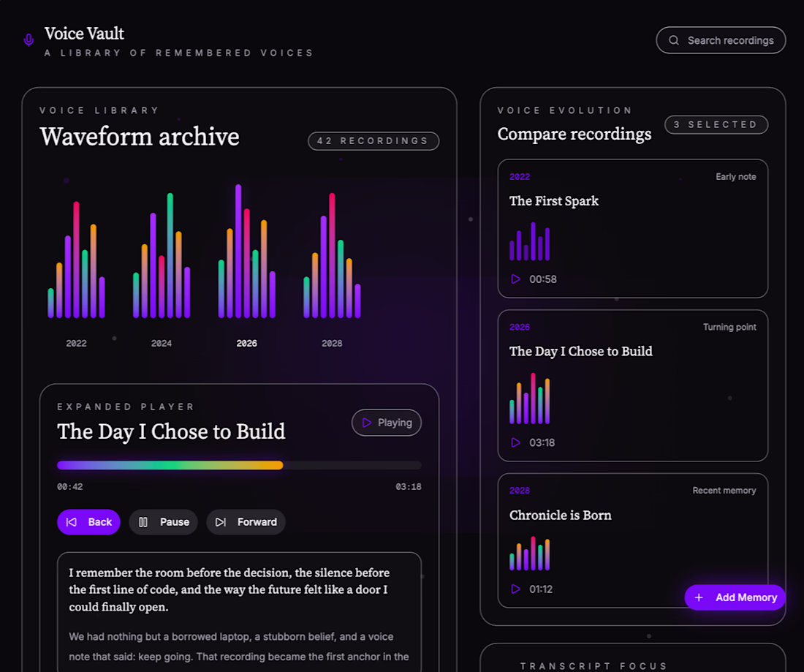This screenshot has height=672, width=804.
Task: Click the Waveform archive heading
Action: click(x=140, y=137)
